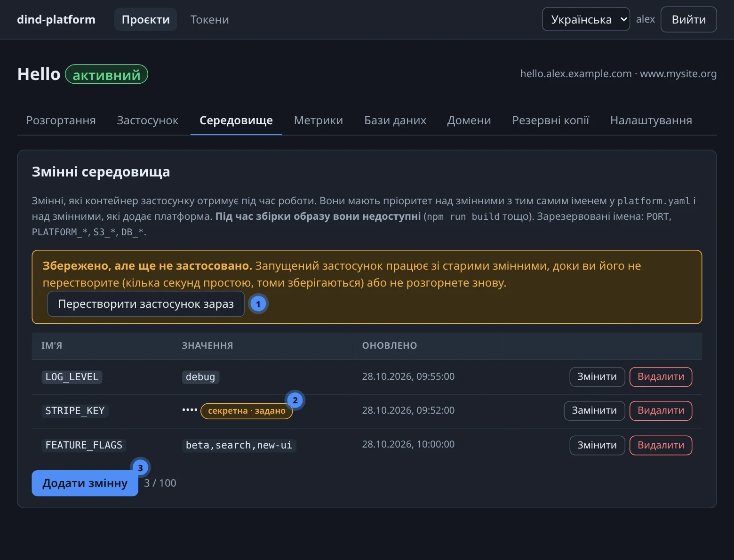The width and height of the screenshot is (734, 560).
Task: Click Замінити for STRIPE_KEY
Action: click(594, 410)
